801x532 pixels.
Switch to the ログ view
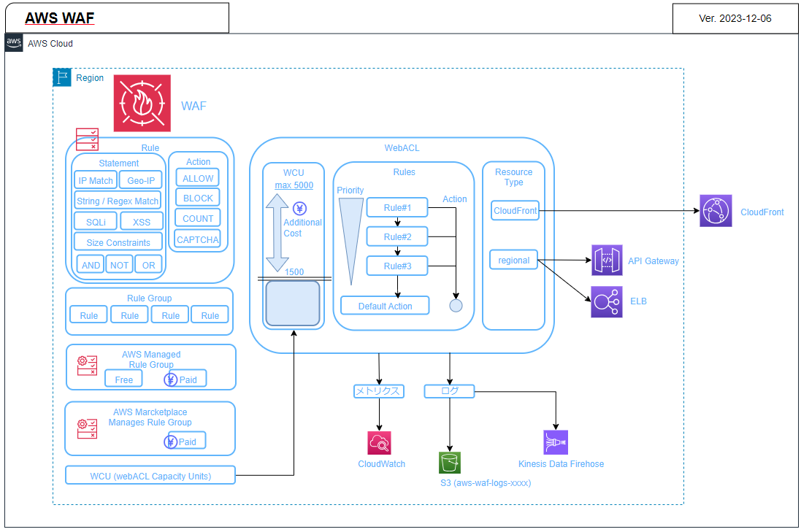(449, 391)
